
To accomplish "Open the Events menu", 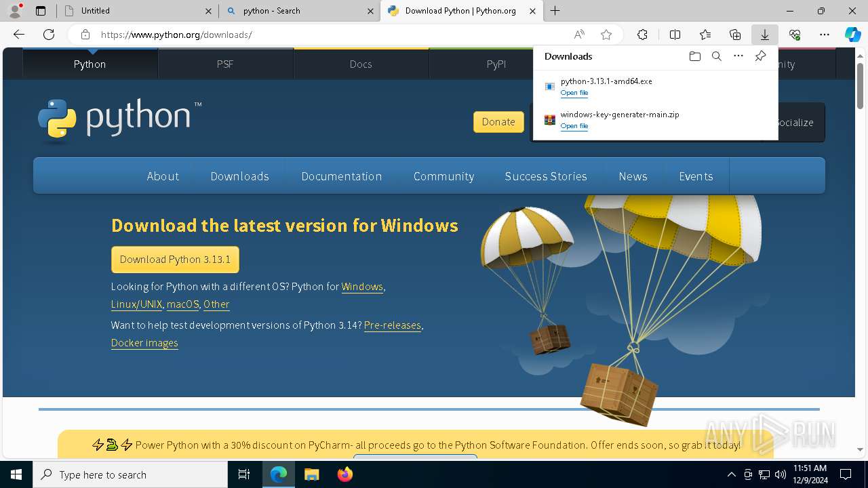I will (696, 176).
